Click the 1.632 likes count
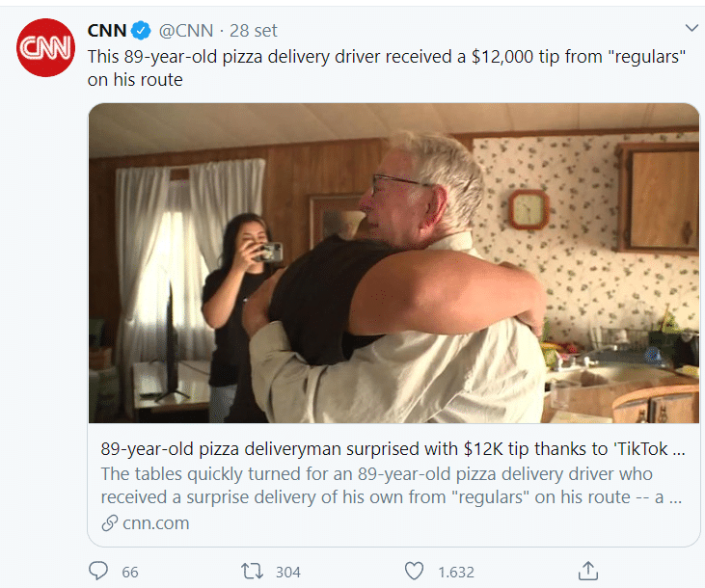The image size is (705, 588). pos(455,572)
